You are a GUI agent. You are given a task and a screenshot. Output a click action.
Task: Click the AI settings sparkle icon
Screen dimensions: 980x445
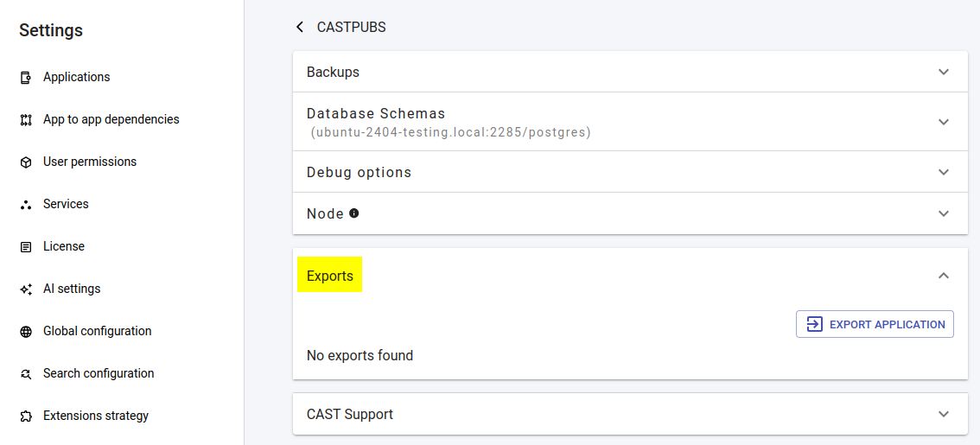26,289
